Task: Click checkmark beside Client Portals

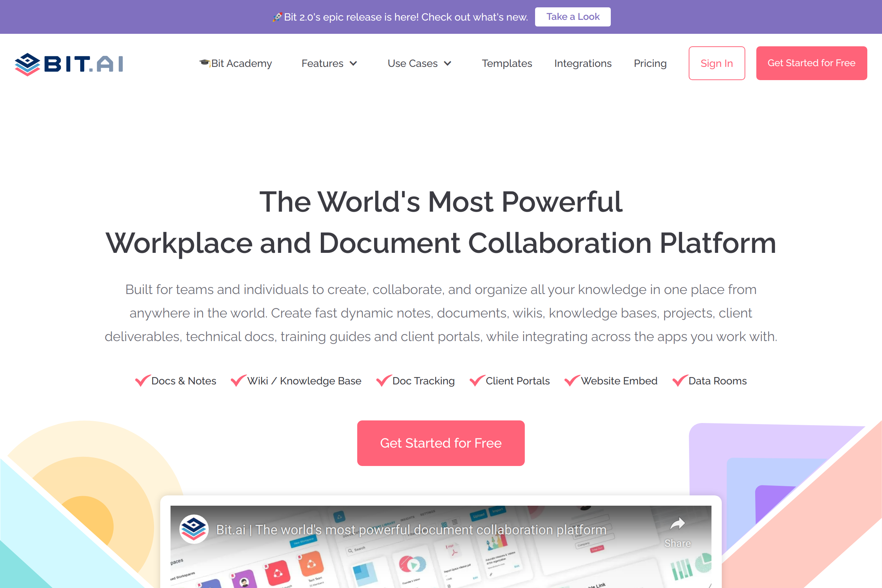Action: coord(477,381)
